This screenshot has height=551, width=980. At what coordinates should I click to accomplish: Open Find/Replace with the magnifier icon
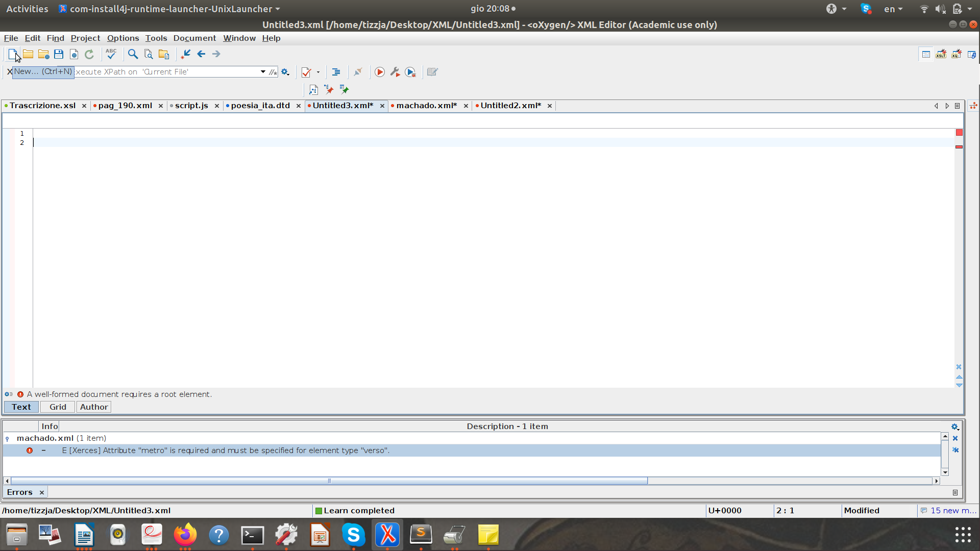click(133, 54)
